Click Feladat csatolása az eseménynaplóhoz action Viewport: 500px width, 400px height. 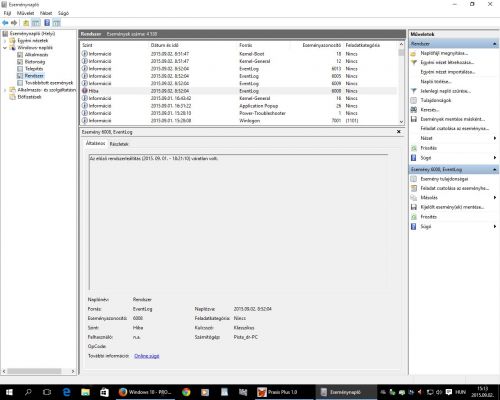tap(455, 128)
